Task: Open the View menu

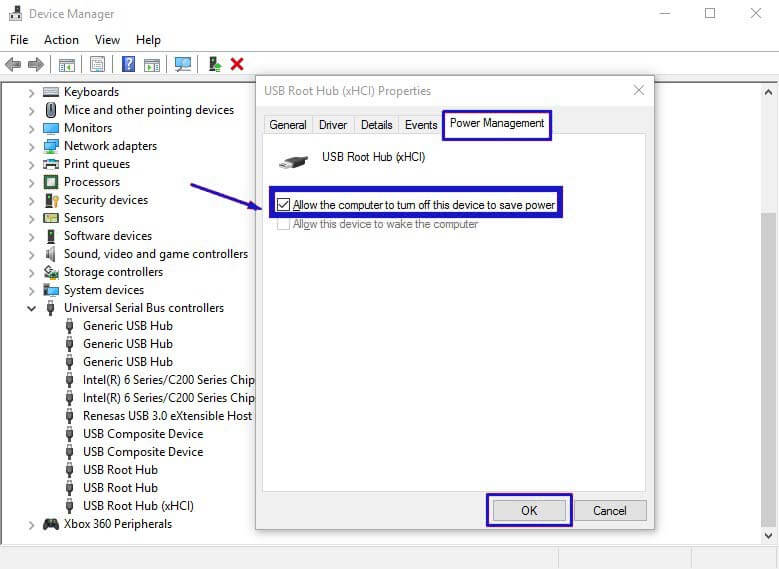Action: 107,40
